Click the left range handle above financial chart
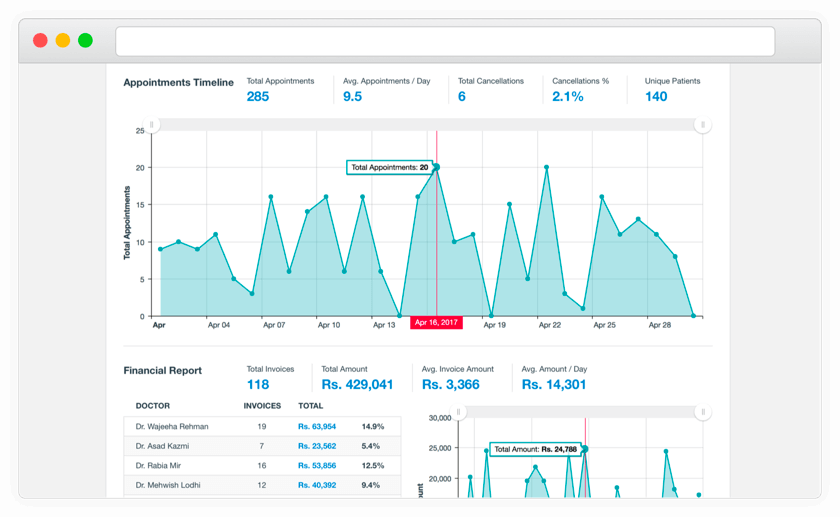Screen dimensions: 840x517 (458, 411)
